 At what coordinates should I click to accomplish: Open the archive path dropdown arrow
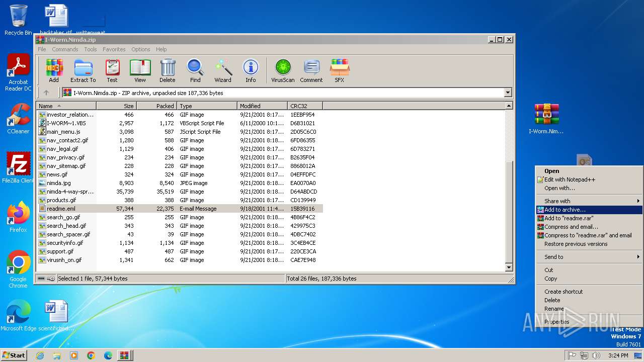508,93
